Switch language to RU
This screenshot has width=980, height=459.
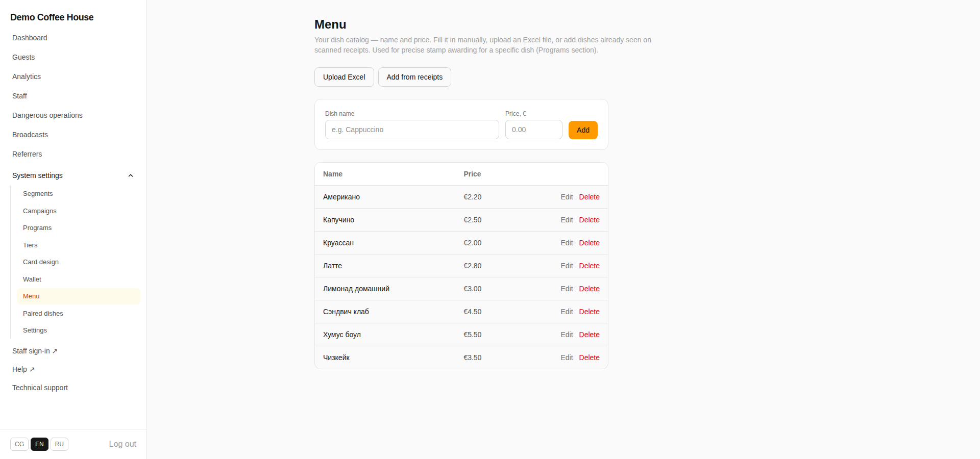[x=59, y=444]
